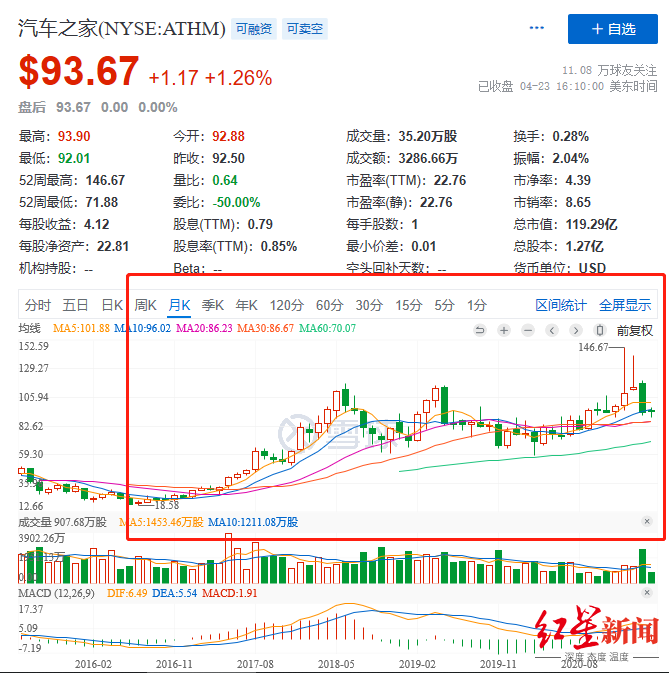The image size is (669, 673).
Task: Open the 区间统计 range statistics link
Action: [x=561, y=305]
